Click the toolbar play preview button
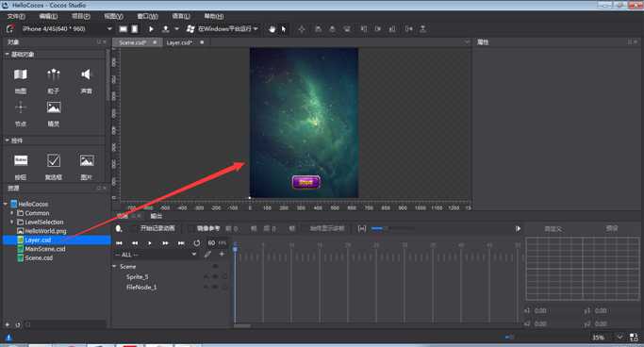This screenshot has height=347, width=644. click(151, 28)
